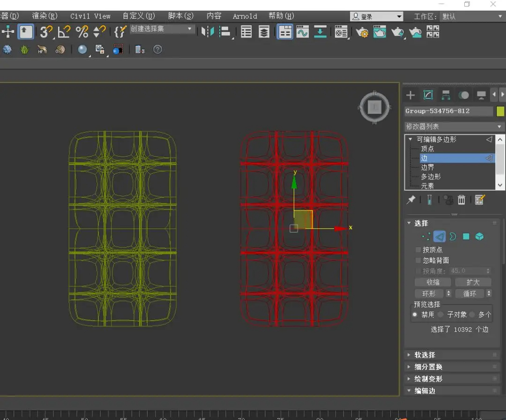Select Polygon sub-object square icon
The height and width of the screenshot is (420, 506).
[x=466, y=237]
